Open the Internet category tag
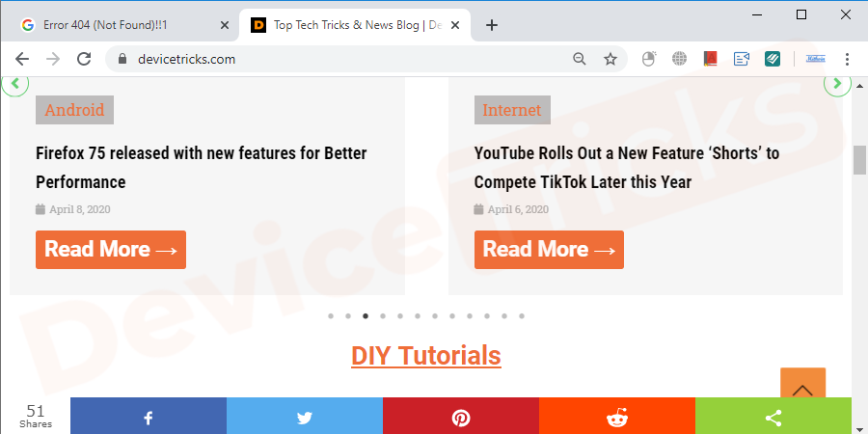The width and height of the screenshot is (868, 434). point(512,110)
